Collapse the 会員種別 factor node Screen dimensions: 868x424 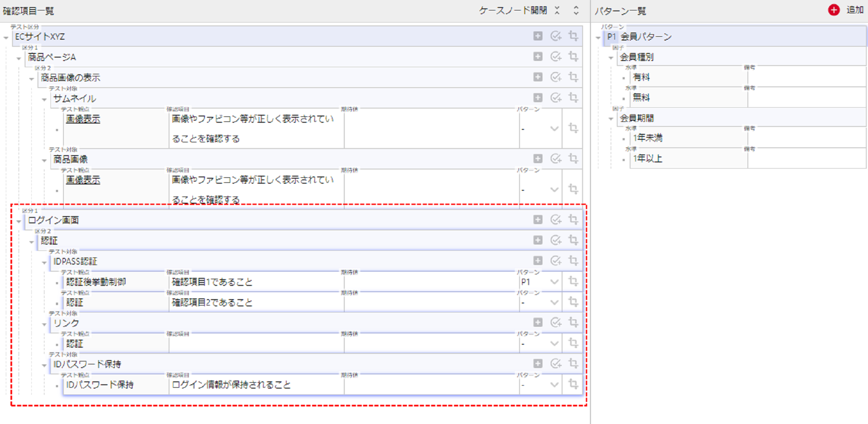(x=611, y=58)
